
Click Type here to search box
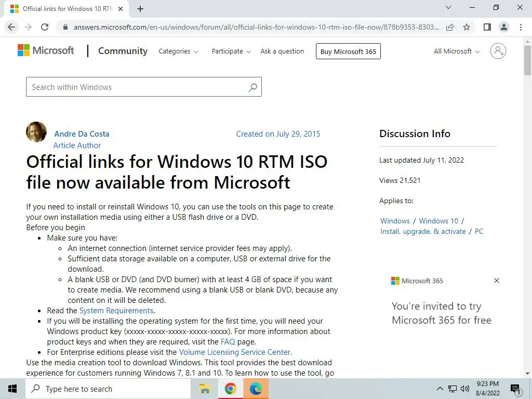click(x=108, y=389)
